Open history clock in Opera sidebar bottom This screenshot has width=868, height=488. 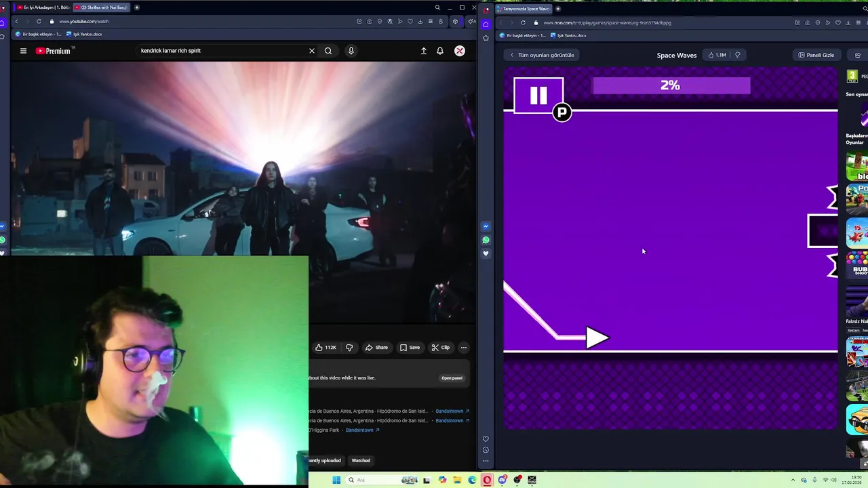click(x=486, y=450)
